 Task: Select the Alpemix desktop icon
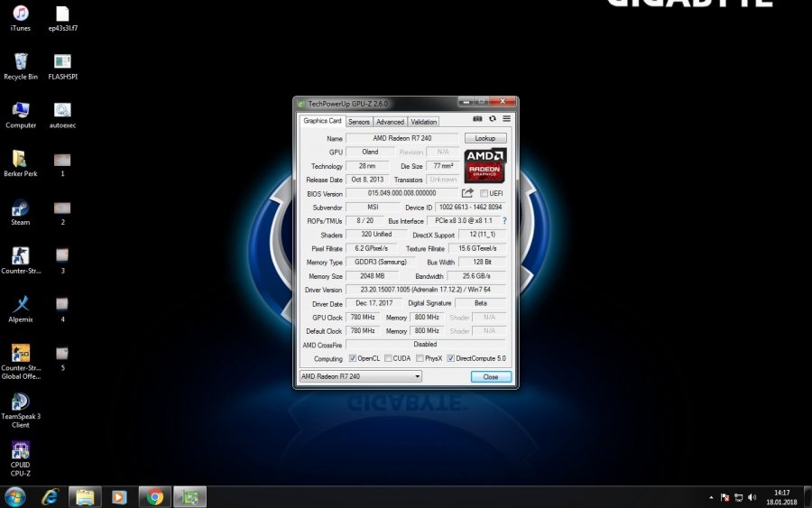coord(21,309)
